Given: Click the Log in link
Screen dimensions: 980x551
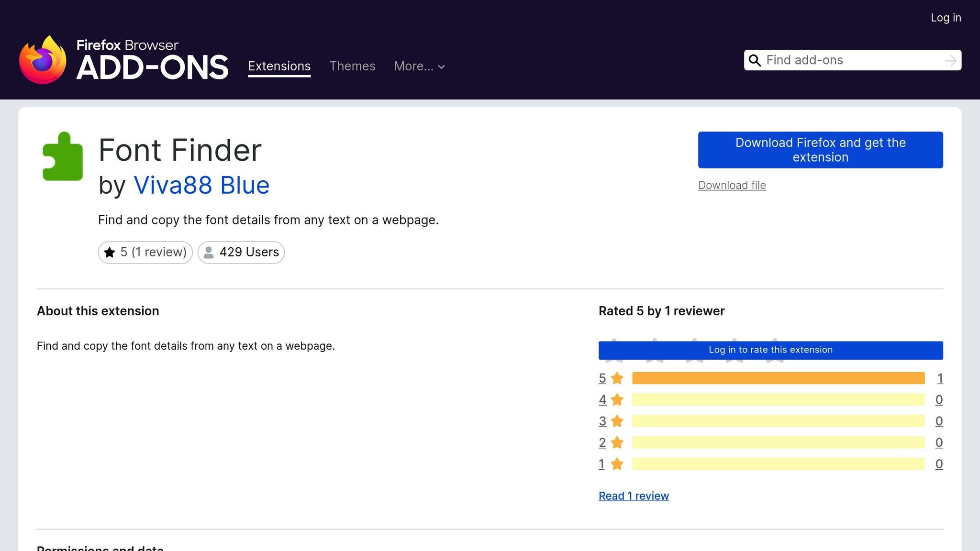Looking at the screenshot, I should coord(946,18).
